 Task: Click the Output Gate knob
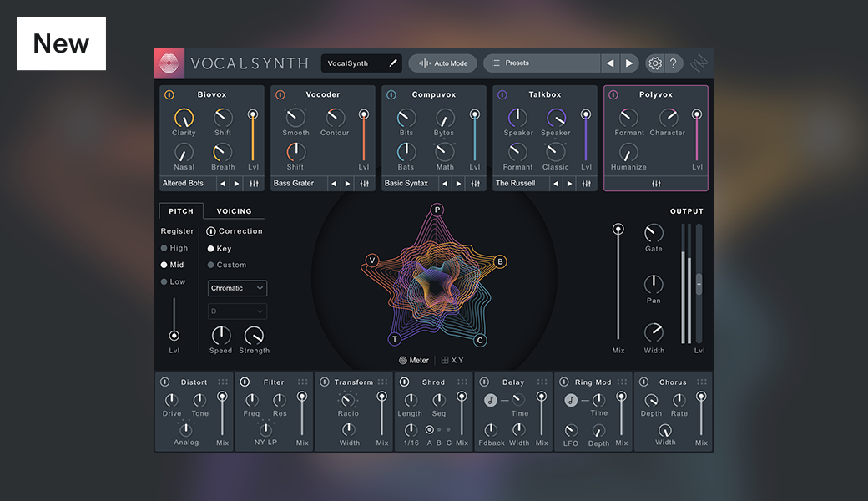654,233
